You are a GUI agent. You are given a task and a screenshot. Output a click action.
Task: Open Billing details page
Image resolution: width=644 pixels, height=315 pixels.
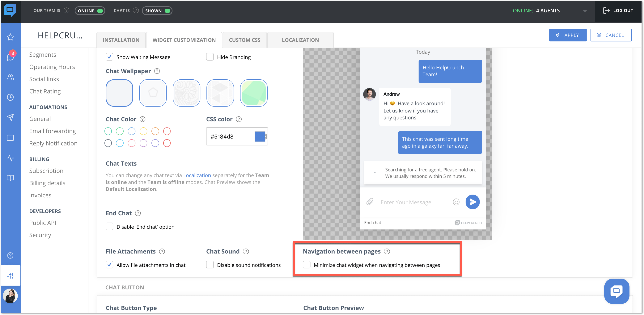[47, 183]
